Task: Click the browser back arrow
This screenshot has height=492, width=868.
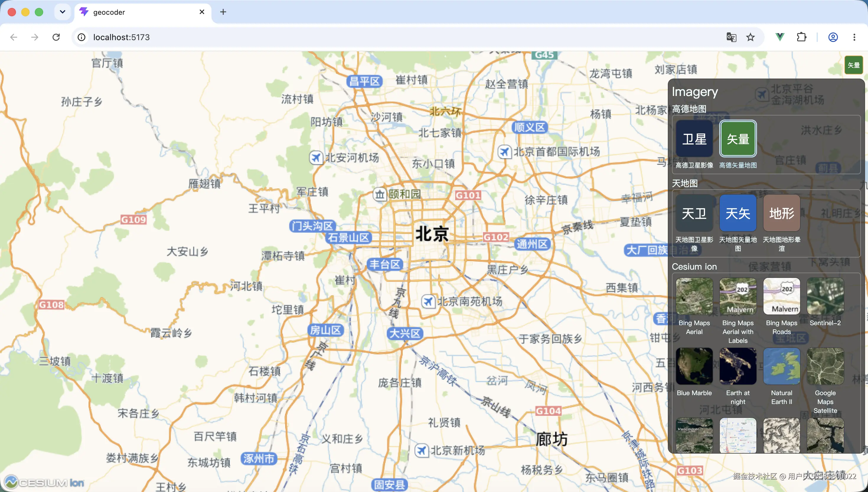Action: pyautogui.click(x=14, y=37)
